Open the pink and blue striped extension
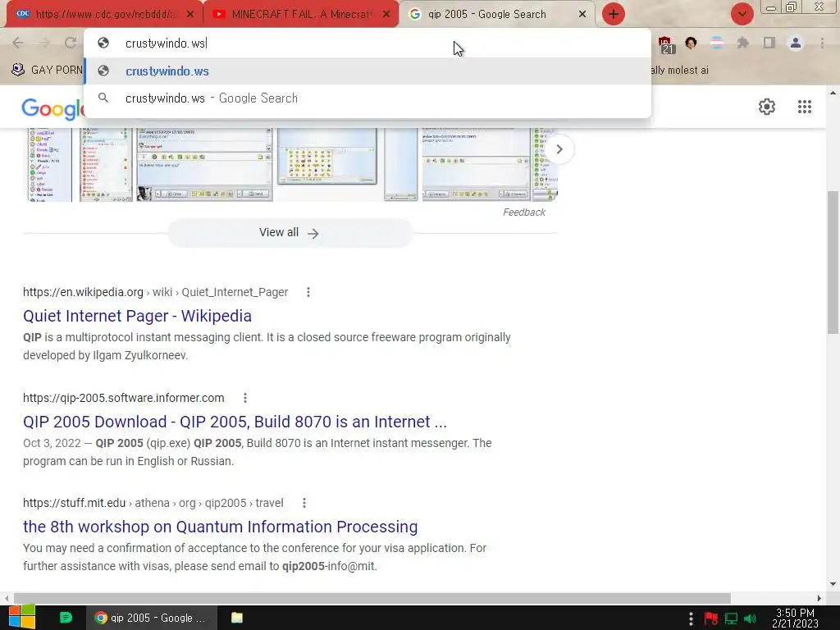Viewport: 840px width, 630px height. point(716,43)
